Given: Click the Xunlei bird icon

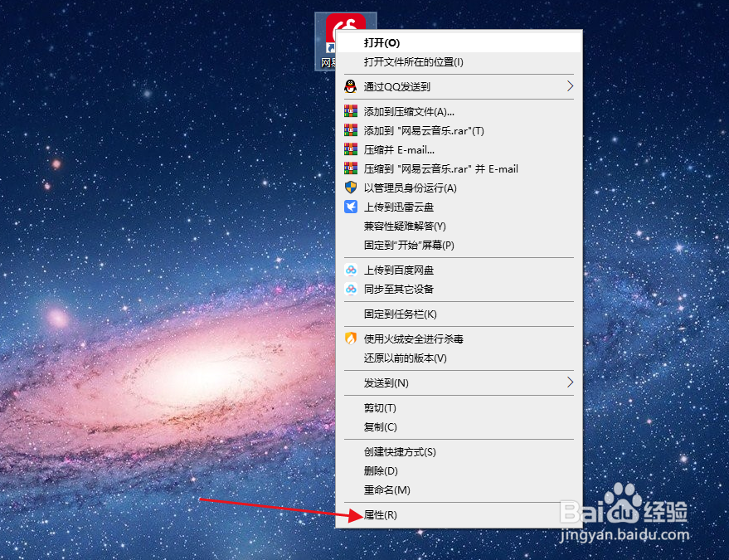Looking at the screenshot, I should pos(351,207).
